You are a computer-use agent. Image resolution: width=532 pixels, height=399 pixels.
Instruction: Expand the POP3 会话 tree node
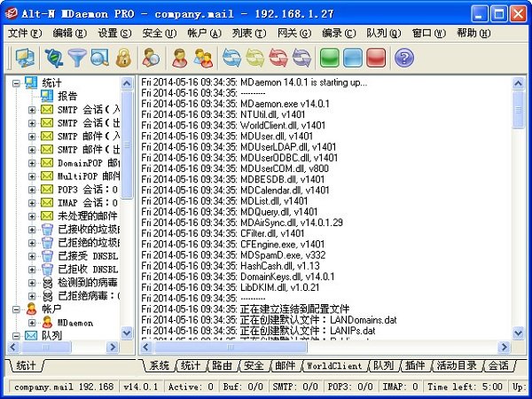click(32, 190)
